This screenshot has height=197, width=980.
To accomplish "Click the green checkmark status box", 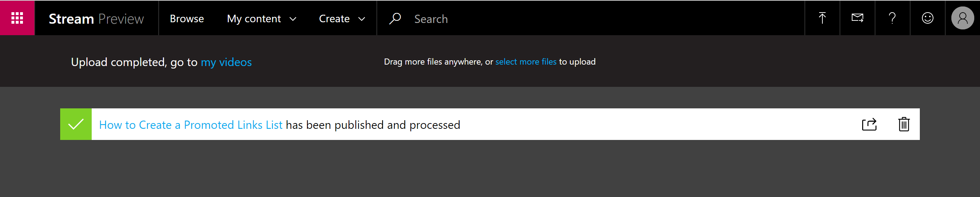I will 76,124.
